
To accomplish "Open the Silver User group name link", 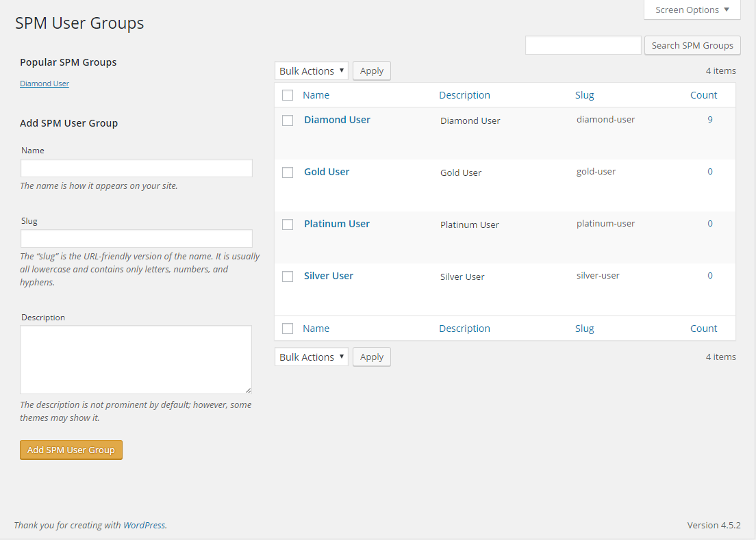I will [x=328, y=276].
